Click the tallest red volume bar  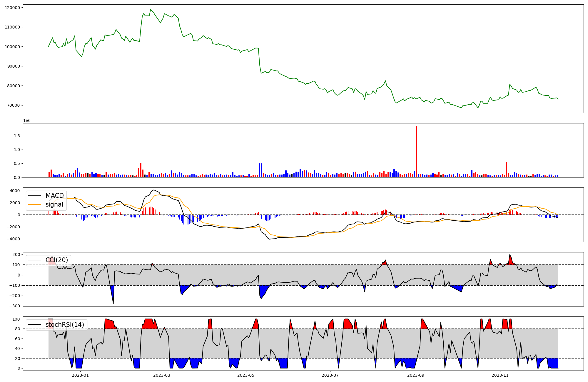[x=417, y=151]
